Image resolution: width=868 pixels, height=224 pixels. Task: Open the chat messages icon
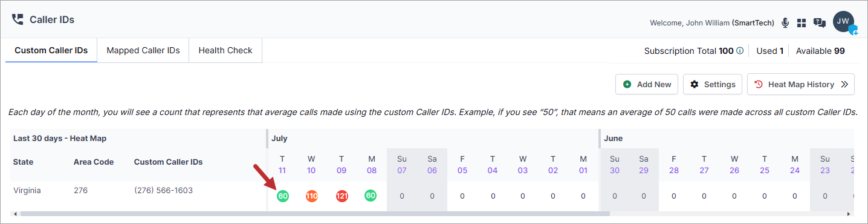tap(820, 23)
